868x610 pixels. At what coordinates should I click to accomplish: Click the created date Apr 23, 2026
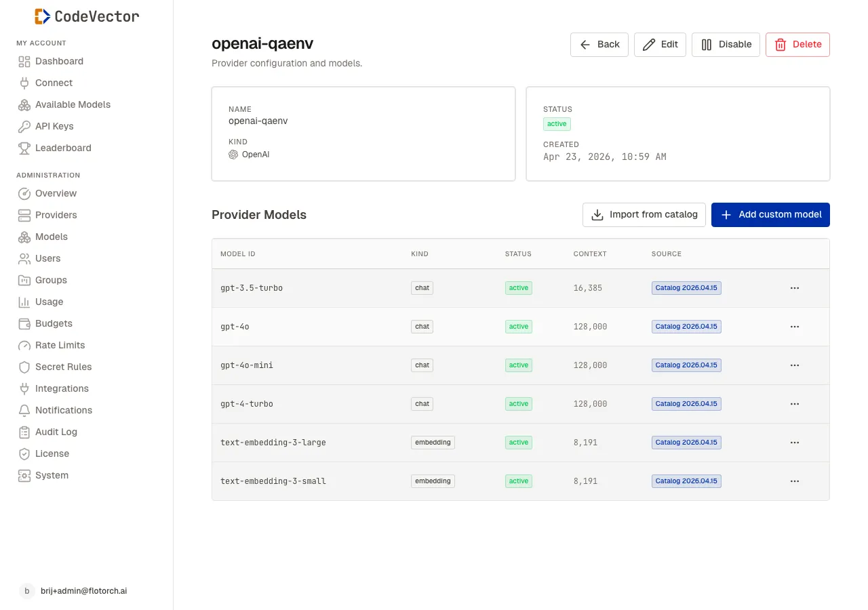click(605, 157)
